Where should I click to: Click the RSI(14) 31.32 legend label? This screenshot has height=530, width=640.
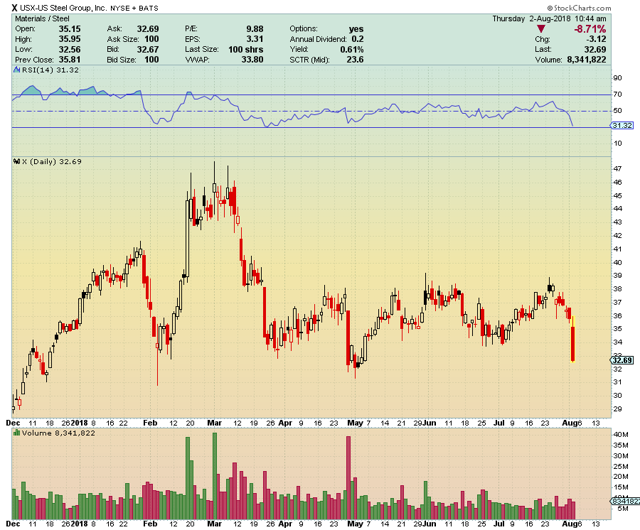coord(50,70)
